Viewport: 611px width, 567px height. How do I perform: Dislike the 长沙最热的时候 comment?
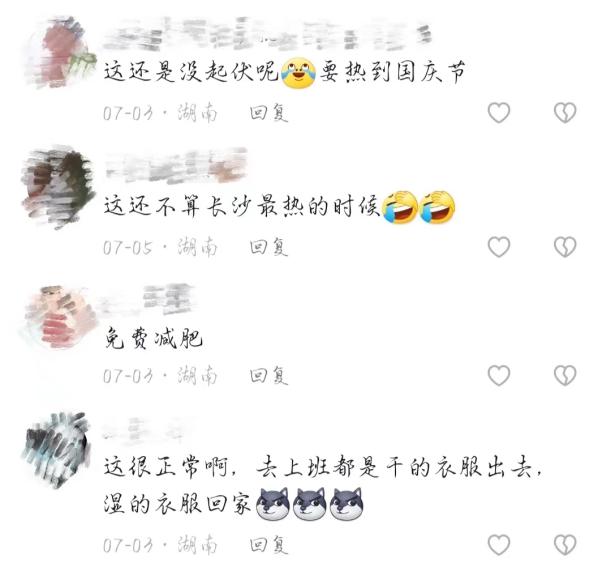point(565,247)
